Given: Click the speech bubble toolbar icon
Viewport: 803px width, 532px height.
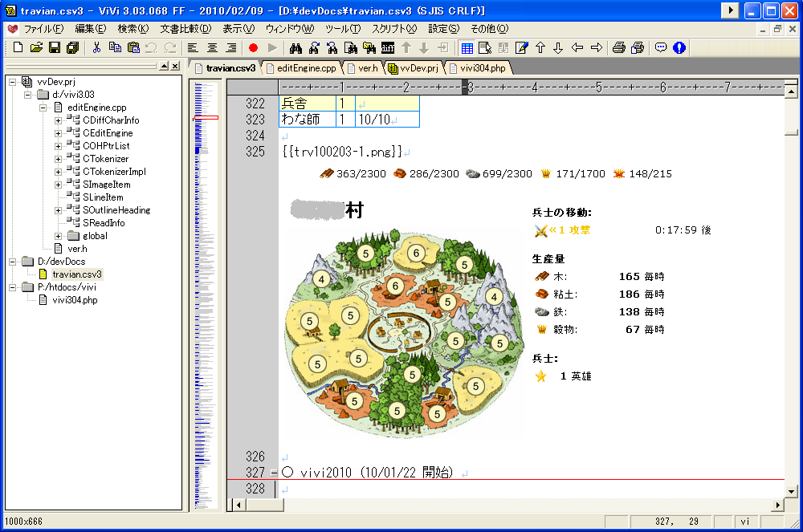Looking at the screenshot, I should (661, 47).
